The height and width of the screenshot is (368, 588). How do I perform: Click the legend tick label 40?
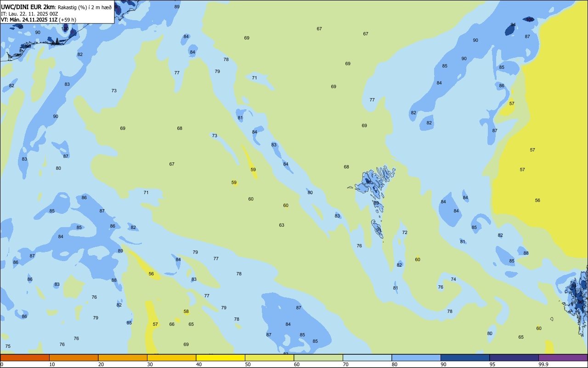pyautogui.click(x=199, y=364)
